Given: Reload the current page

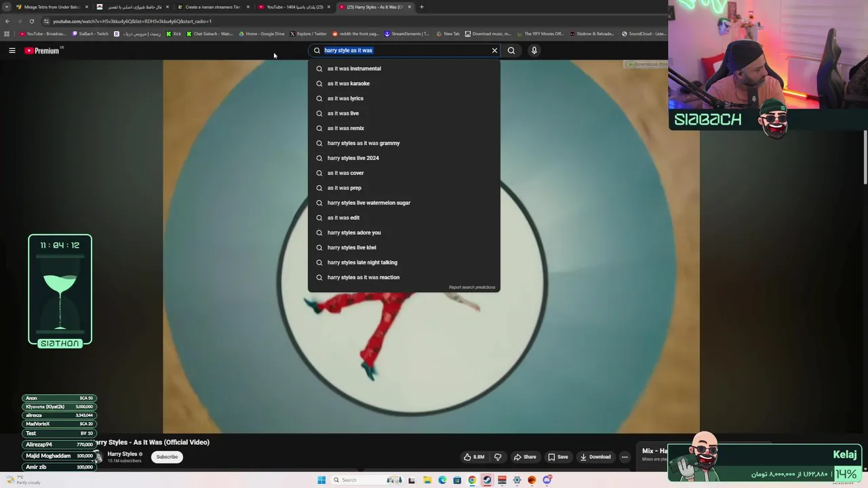Looking at the screenshot, I should (x=31, y=21).
